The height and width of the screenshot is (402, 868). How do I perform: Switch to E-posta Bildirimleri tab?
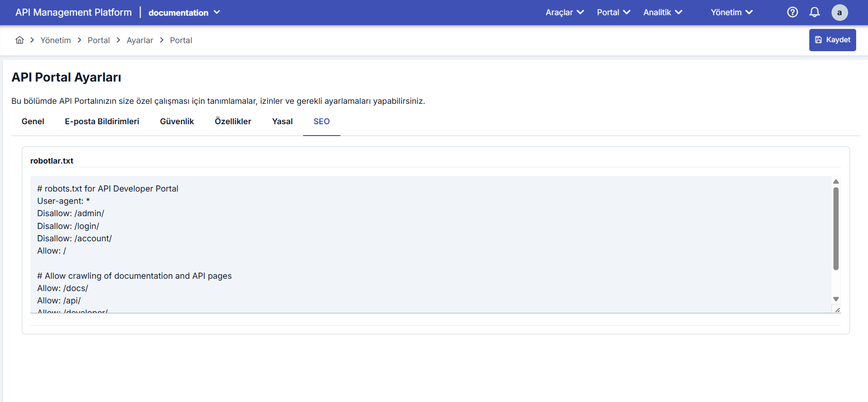click(x=102, y=121)
